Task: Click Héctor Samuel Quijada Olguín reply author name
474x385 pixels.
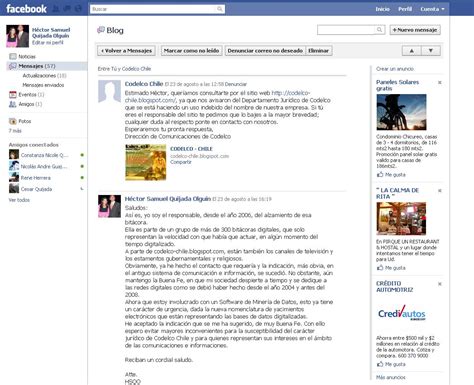Action: coord(168,199)
